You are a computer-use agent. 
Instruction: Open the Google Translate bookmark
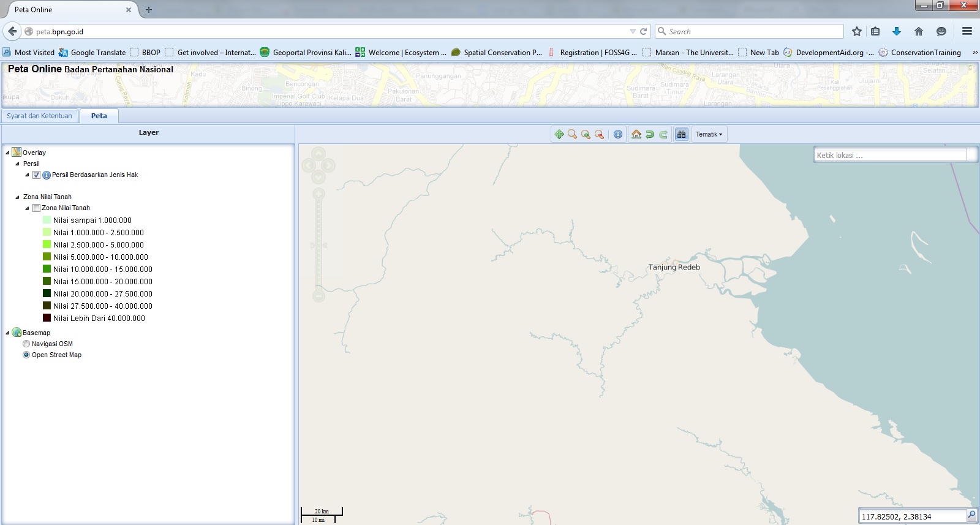92,53
